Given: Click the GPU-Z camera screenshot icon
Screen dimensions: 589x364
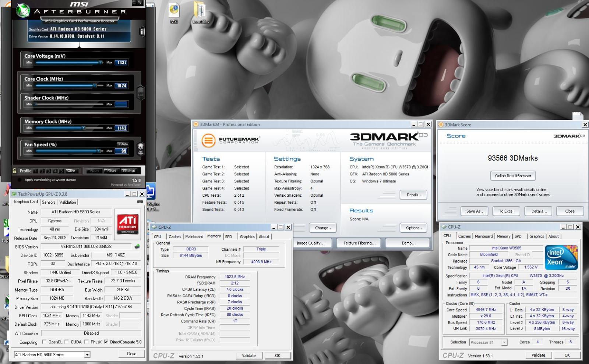Looking at the screenshot, I should [x=140, y=201].
